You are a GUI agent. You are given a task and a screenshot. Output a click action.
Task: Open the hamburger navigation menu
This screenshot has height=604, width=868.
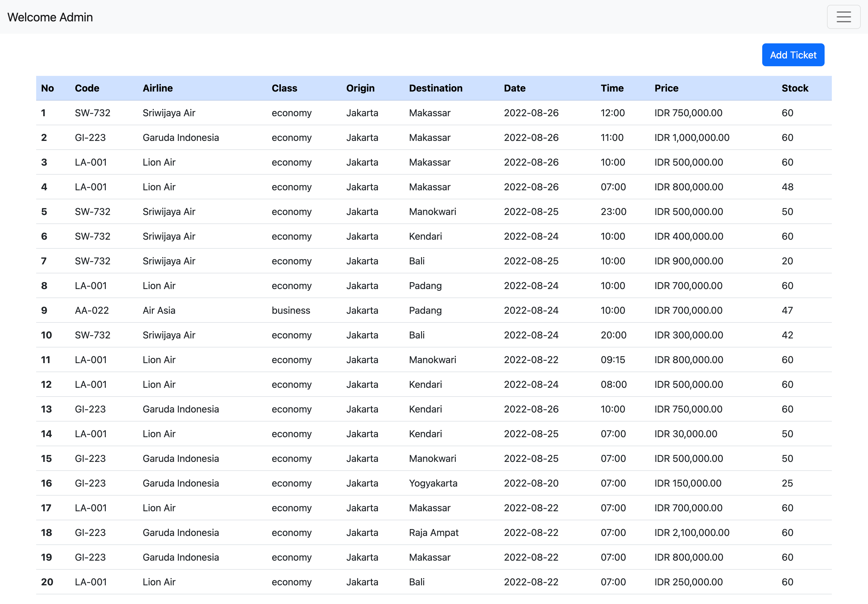click(843, 17)
